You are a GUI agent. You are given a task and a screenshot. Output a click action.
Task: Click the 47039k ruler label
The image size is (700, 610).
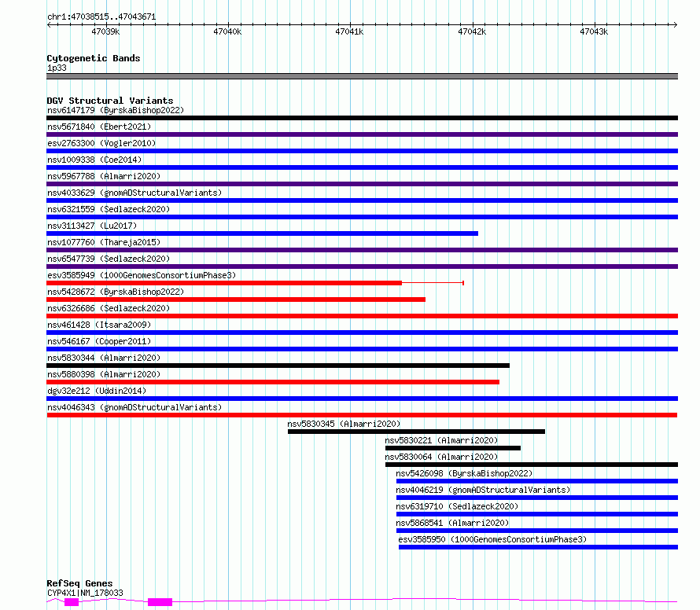point(105,31)
